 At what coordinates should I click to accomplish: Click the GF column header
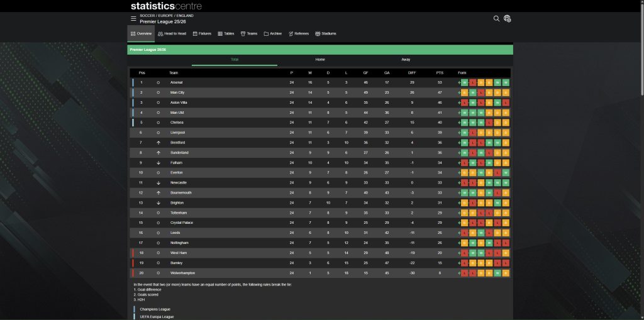point(365,73)
